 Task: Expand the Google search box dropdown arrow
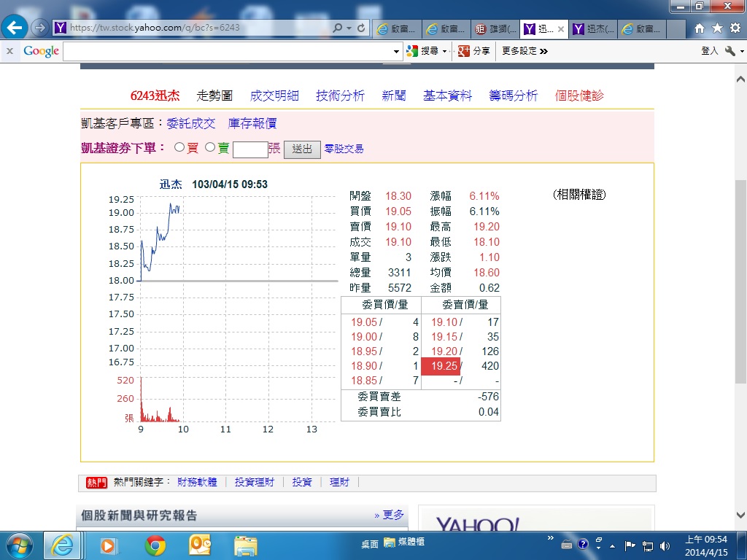[397, 51]
